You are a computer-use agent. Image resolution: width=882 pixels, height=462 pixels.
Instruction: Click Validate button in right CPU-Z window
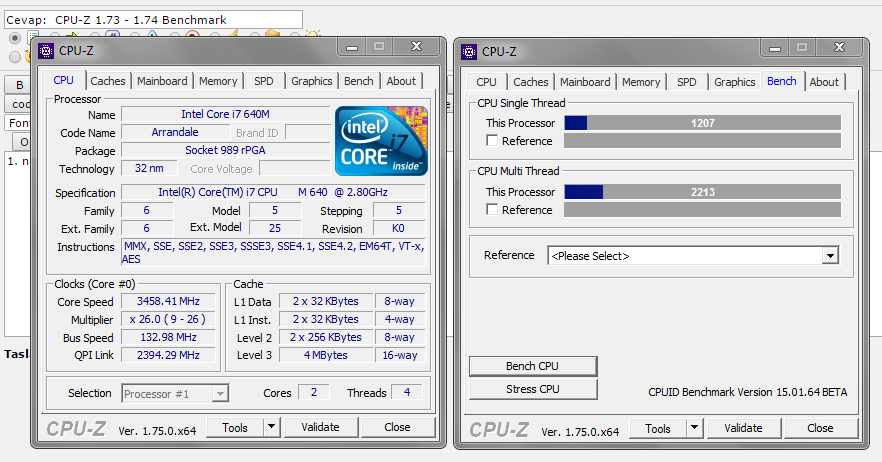[744, 428]
